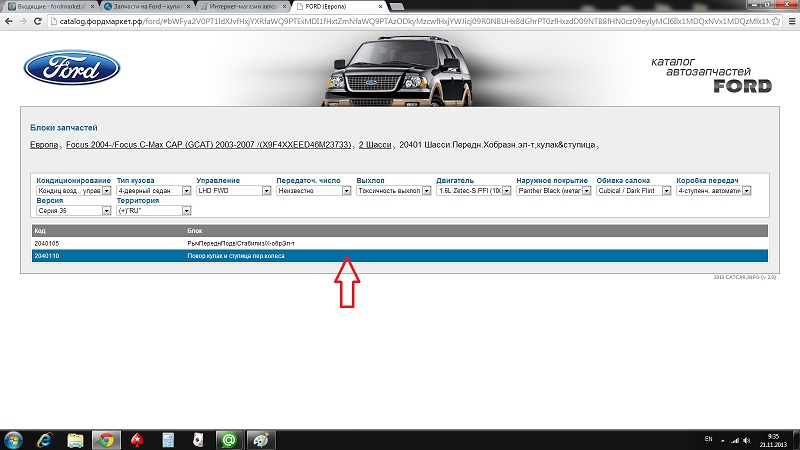This screenshot has height=450, width=800.
Task: Switch to Chrome in the taskbar
Action: coord(106,440)
